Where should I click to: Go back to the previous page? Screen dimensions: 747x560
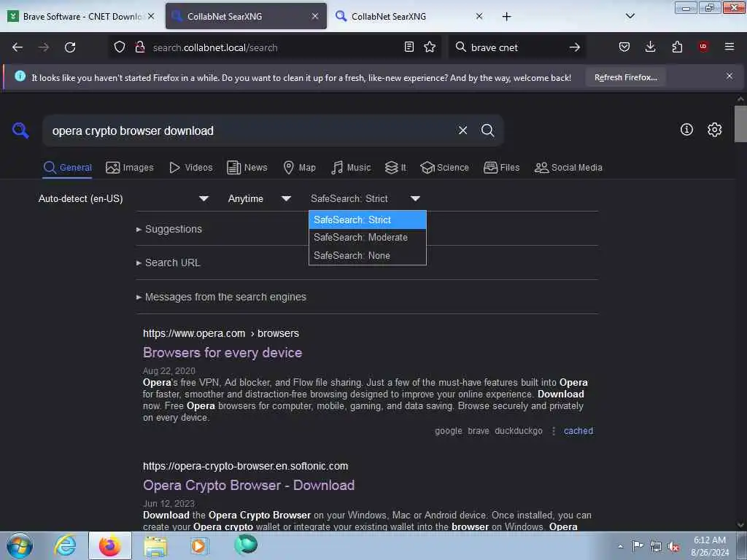coord(18,47)
